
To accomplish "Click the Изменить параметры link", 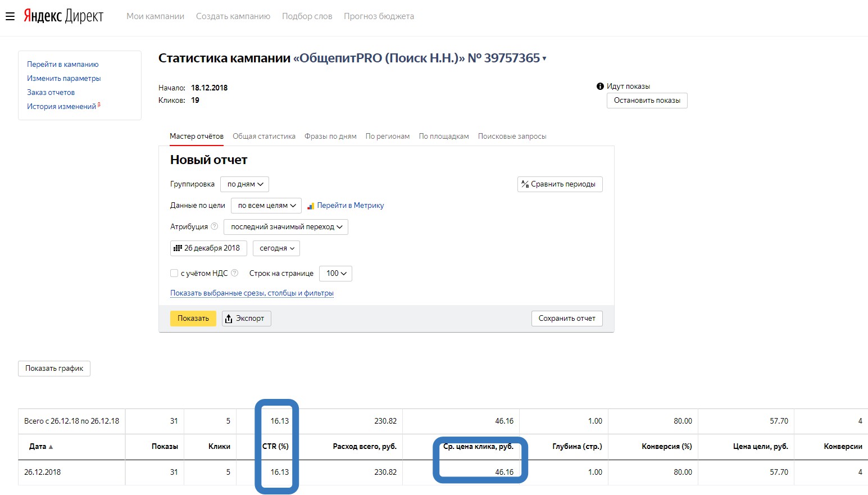I will click(x=64, y=79).
